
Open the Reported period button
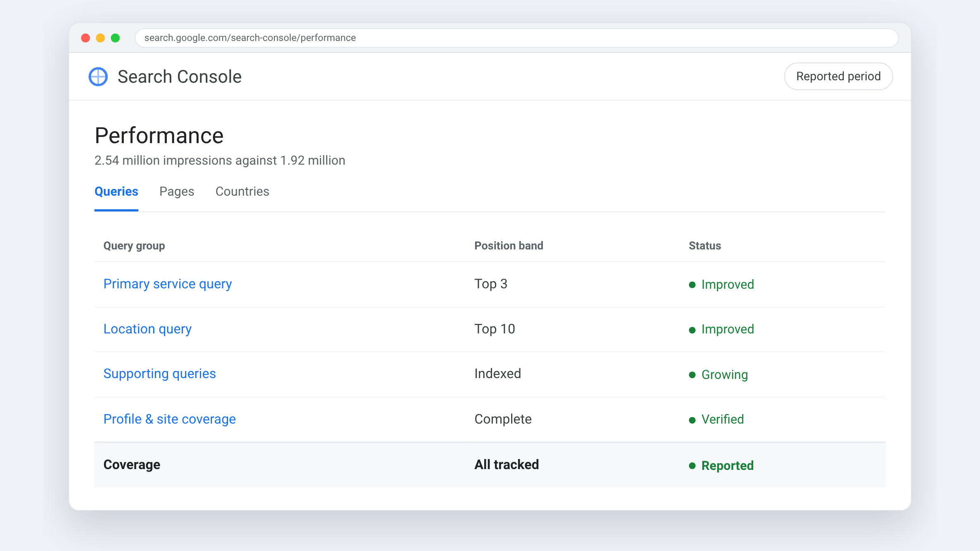coord(838,77)
